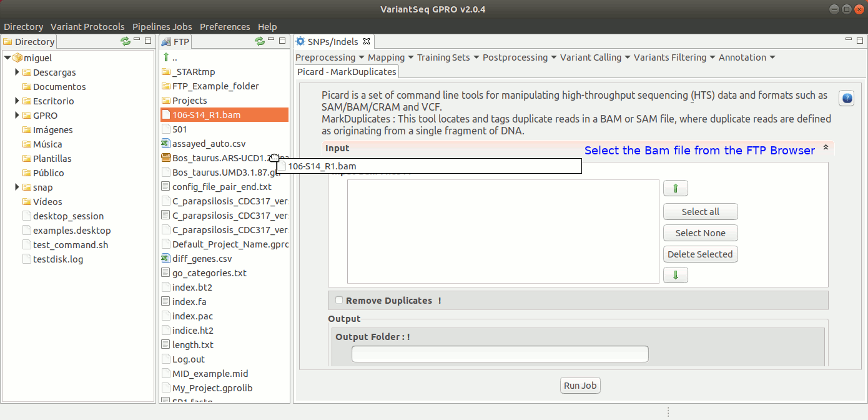Close the SNPs/Indels tab

[367, 42]
